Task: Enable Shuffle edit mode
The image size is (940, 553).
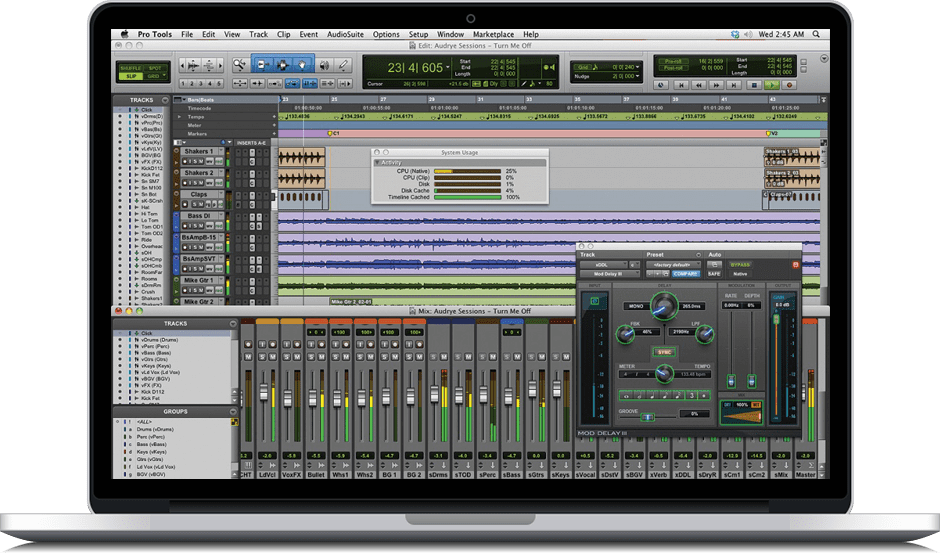Action: tap(130, 68)
